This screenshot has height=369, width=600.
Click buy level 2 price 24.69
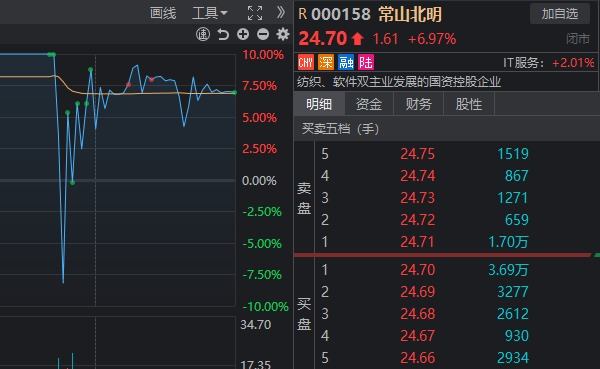pyautogui.click(x=417, y=292)
